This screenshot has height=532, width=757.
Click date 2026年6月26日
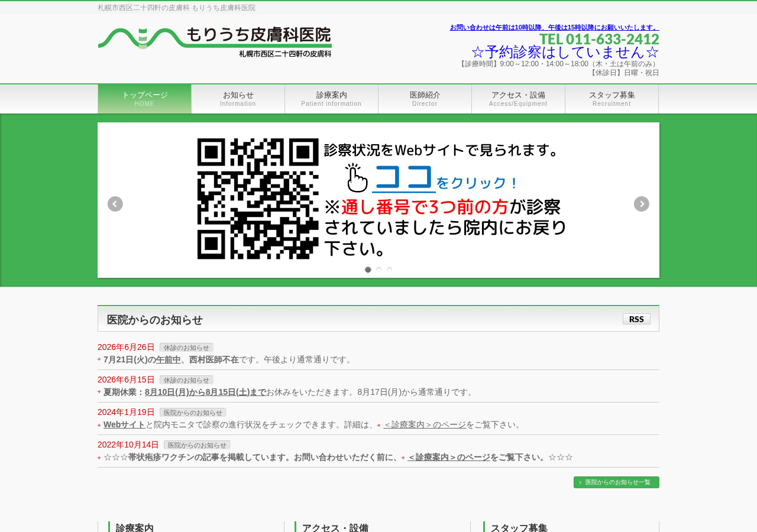(126, 348)
